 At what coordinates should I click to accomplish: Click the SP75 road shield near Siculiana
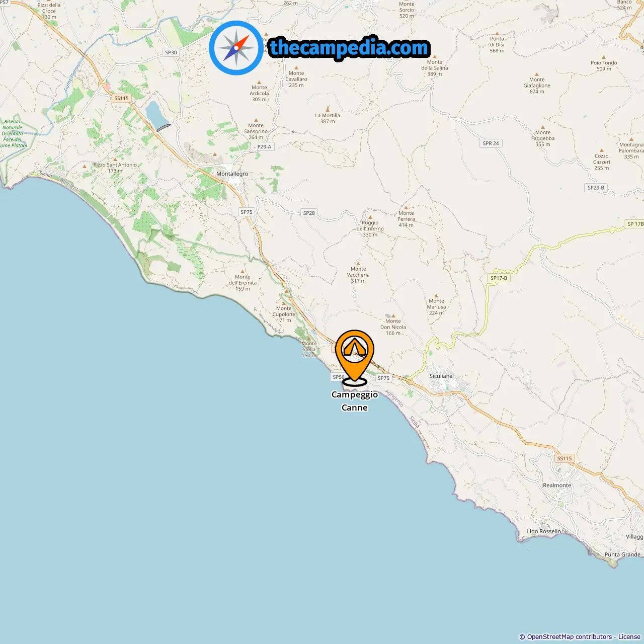(x=383, y=378)
